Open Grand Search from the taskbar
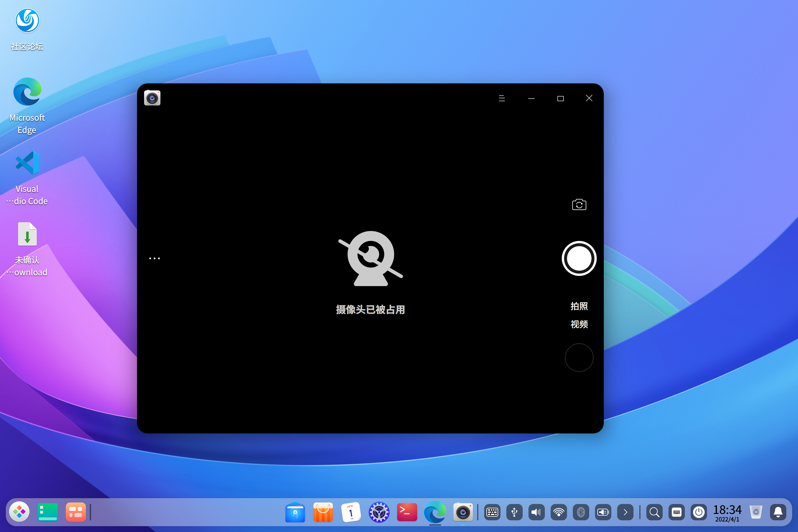 click(x=654, y=512)
